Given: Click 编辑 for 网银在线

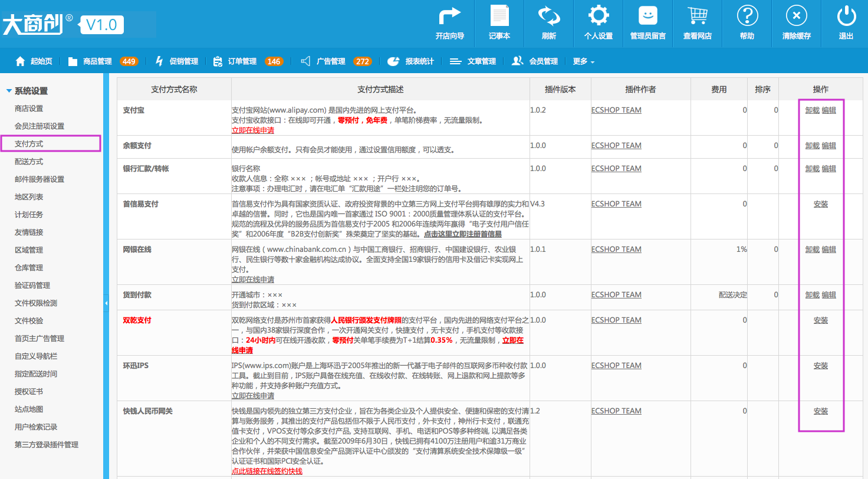Looking at the screenshot, I should point(829,249).
